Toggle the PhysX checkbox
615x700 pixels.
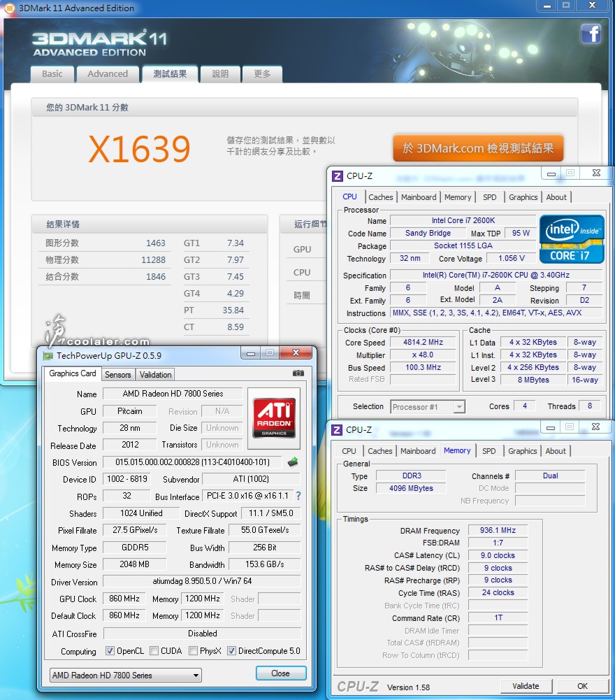194,651
